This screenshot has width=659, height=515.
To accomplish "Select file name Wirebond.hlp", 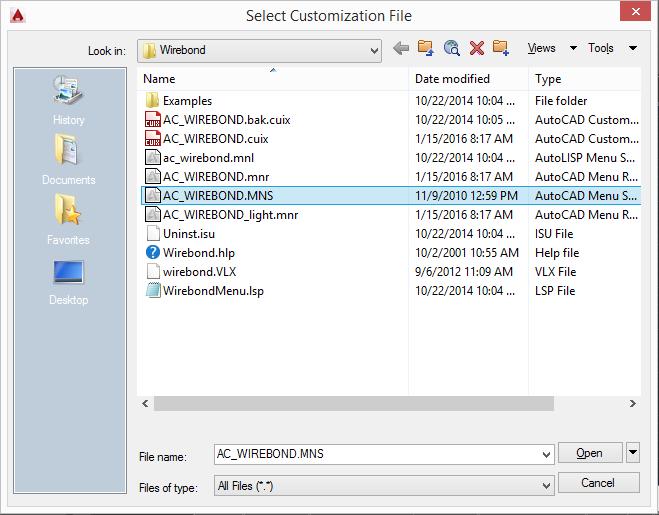I will click(x=199, y=253).
